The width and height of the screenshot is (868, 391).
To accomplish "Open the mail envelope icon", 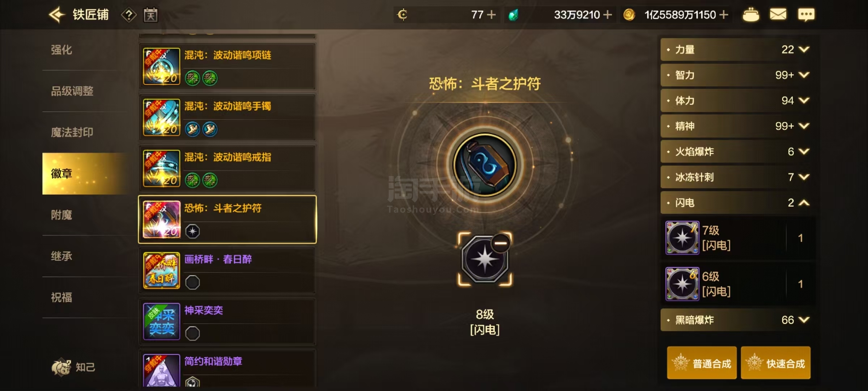I will coord(778,14).
